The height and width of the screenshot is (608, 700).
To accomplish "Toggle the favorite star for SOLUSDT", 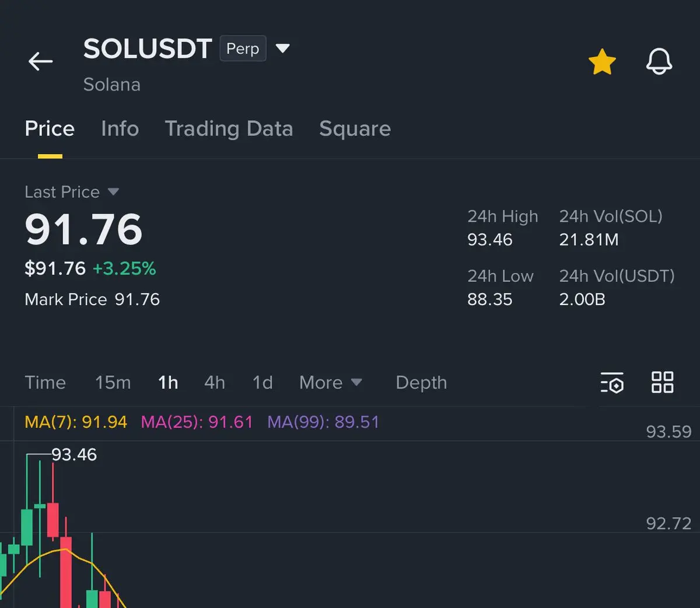I will pyautogui.click(x=602, y=62).
